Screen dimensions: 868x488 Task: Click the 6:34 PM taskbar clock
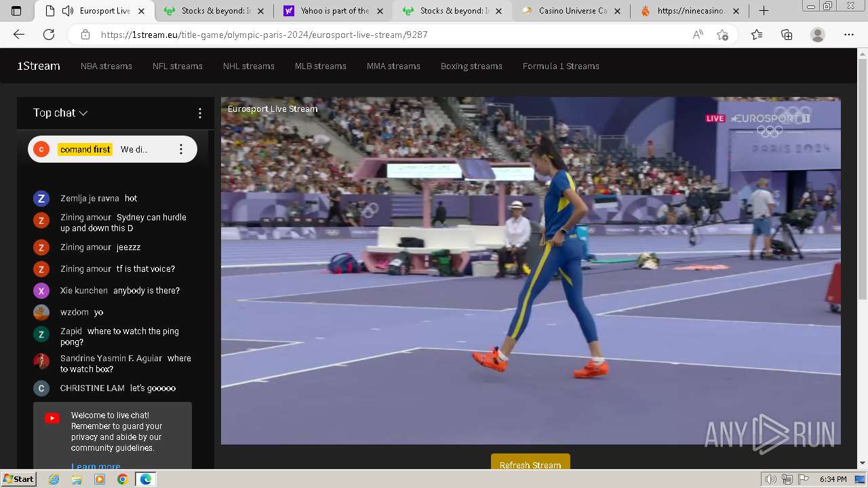point(833,479)
